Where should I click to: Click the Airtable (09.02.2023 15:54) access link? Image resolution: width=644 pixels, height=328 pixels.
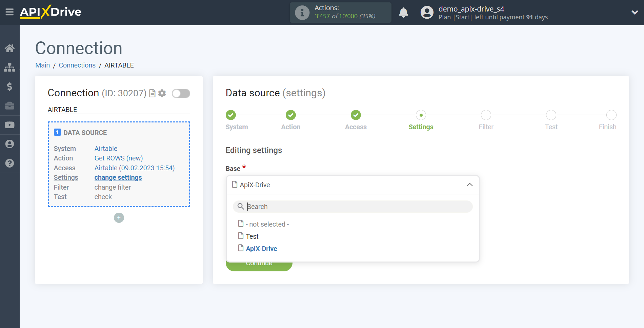click(135, 168)
